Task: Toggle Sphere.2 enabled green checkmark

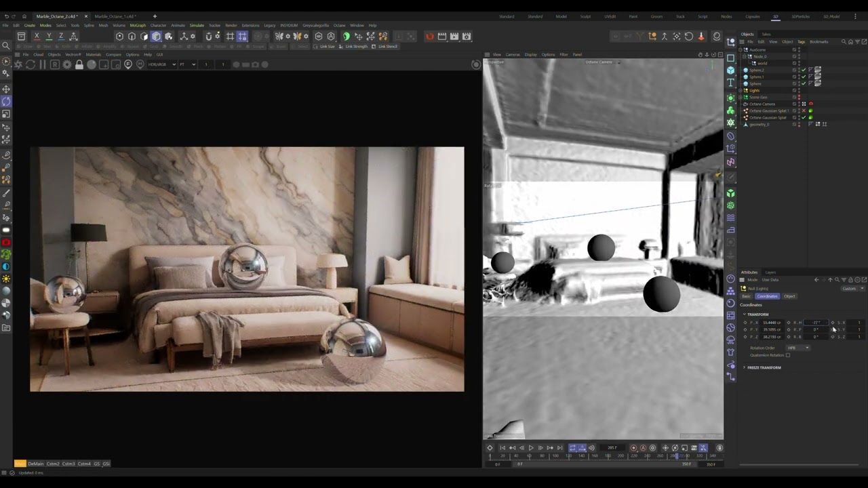Action: click(x=804, y=70)
